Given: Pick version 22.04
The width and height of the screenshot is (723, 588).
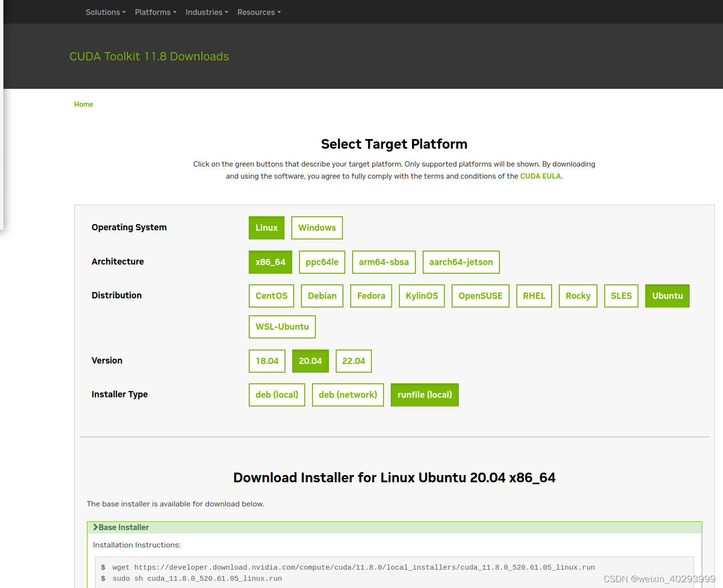Looking at the screenshot, I should point(354,361).
